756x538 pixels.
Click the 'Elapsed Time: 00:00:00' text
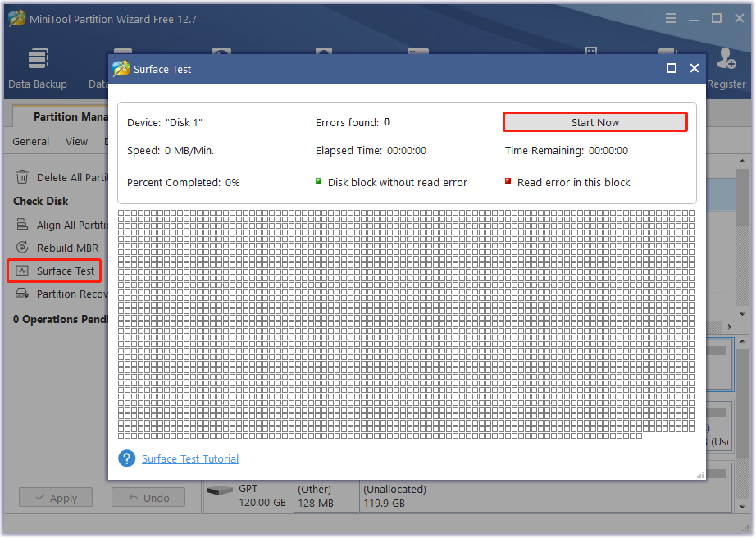click(x=371, y=150)
